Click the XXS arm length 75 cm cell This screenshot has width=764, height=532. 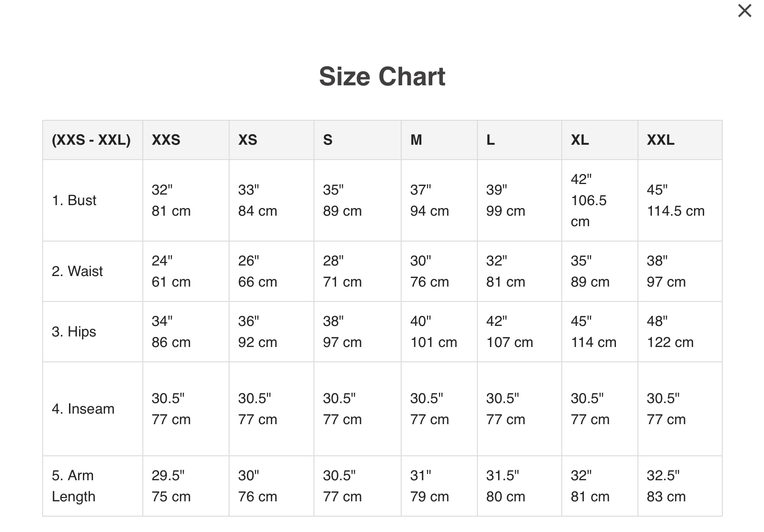point(171,497)
